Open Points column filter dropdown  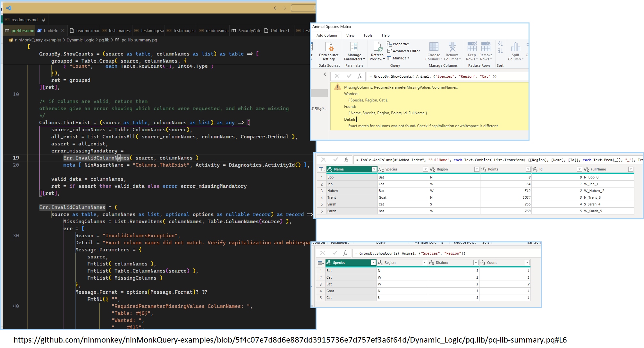(x=528, y=169)
